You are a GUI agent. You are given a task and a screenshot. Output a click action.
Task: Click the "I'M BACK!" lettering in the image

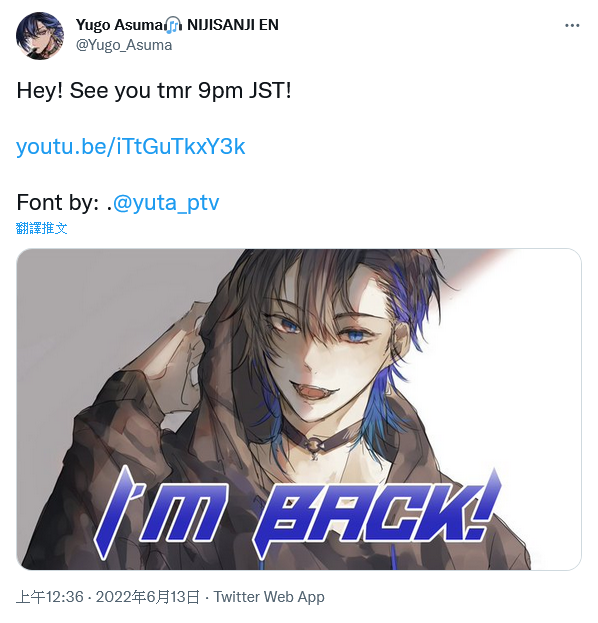pos(297,513)
